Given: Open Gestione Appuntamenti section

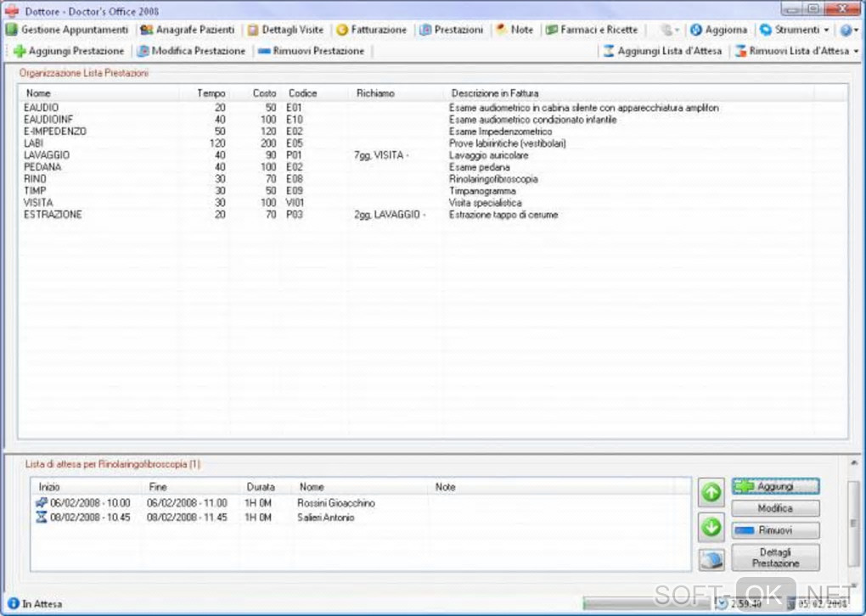Looking at the screenshot, I should [x=67, y=30].
